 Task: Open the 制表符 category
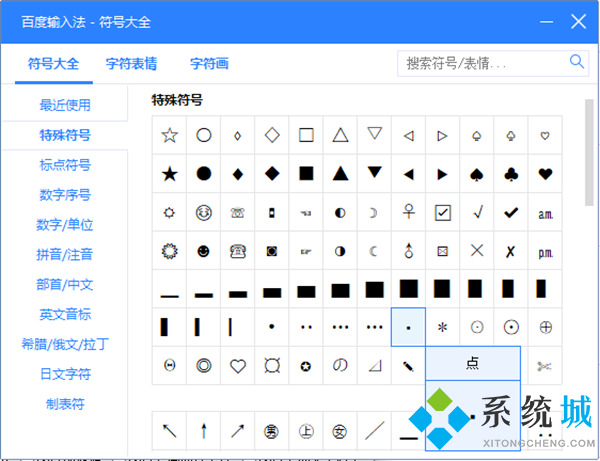tap(65, 404)
